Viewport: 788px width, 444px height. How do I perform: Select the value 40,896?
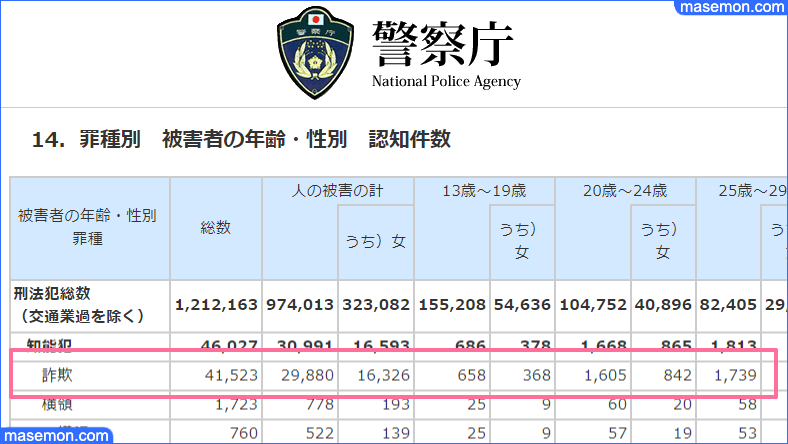(663, 305)
